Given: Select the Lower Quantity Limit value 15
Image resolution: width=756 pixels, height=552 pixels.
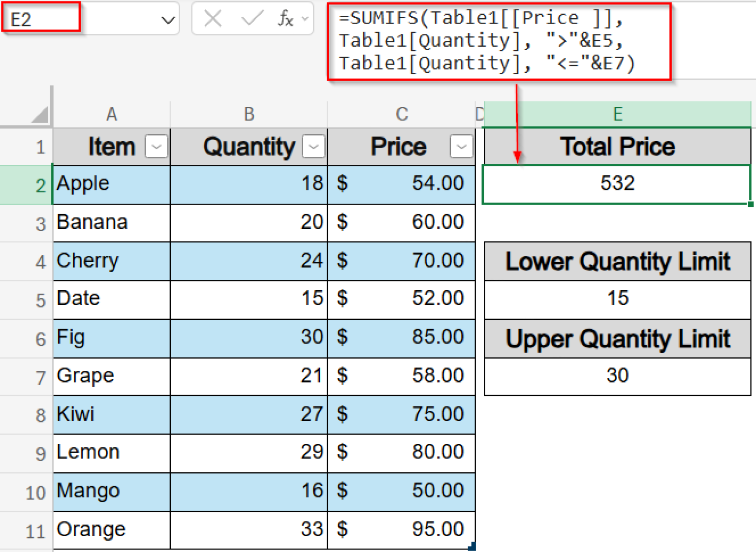Looking at the screenshot, I should [617, 299].
